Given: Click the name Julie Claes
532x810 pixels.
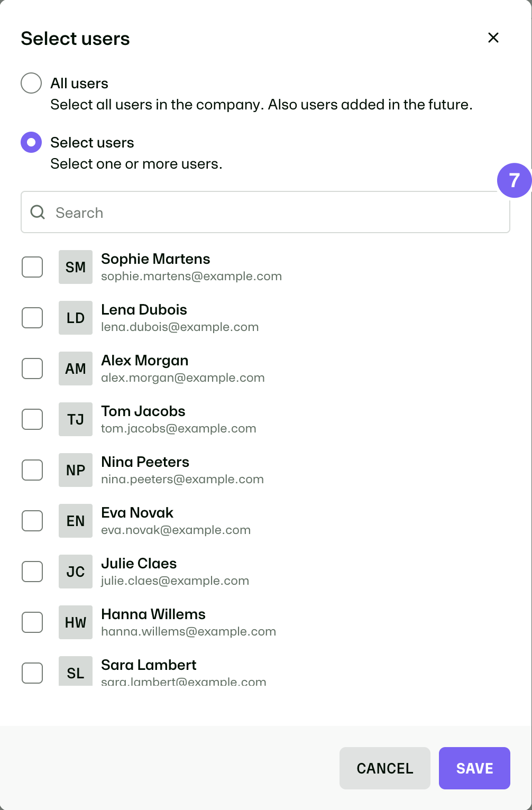Looking at the screenshot, I should point(139,563).
